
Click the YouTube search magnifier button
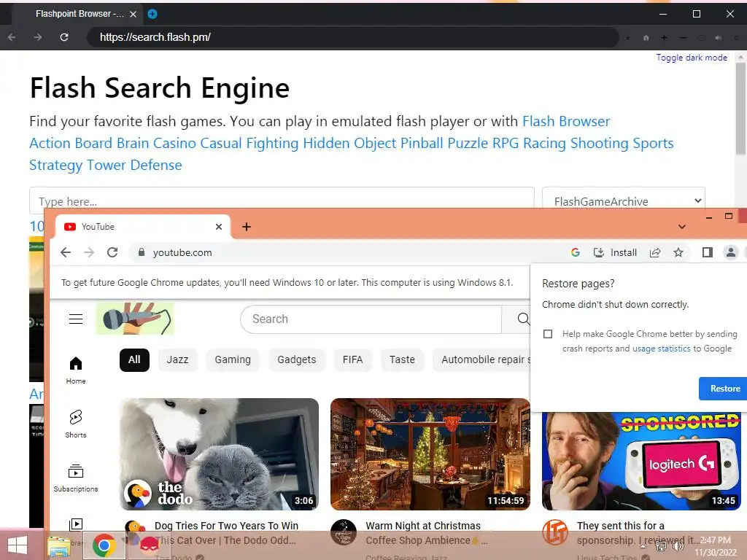523,319
